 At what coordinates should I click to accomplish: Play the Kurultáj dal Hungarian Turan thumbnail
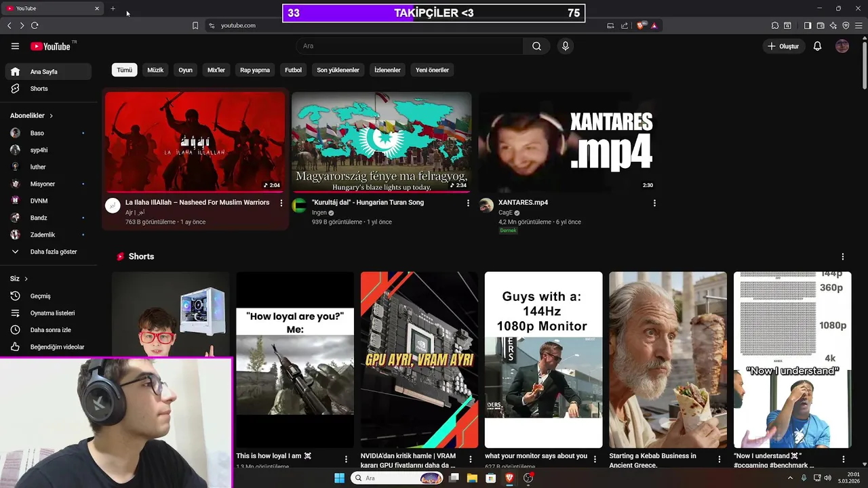(x=382, y=142)
